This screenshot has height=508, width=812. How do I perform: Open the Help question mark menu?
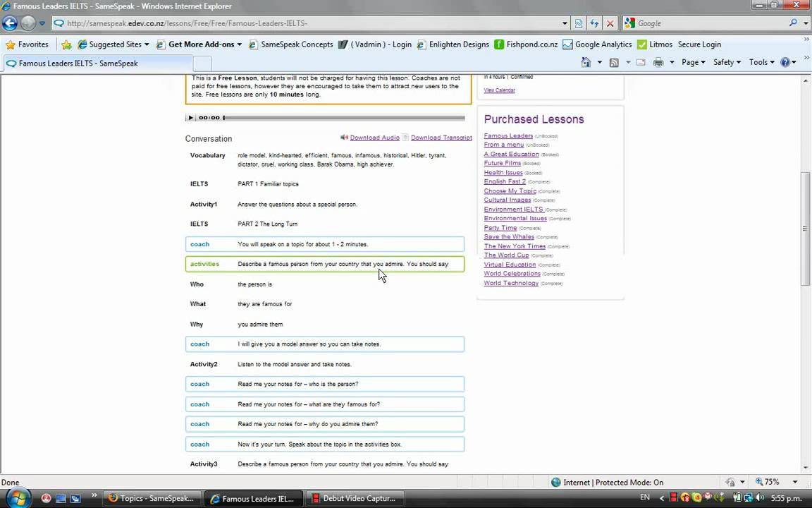(x=788, y=62)
